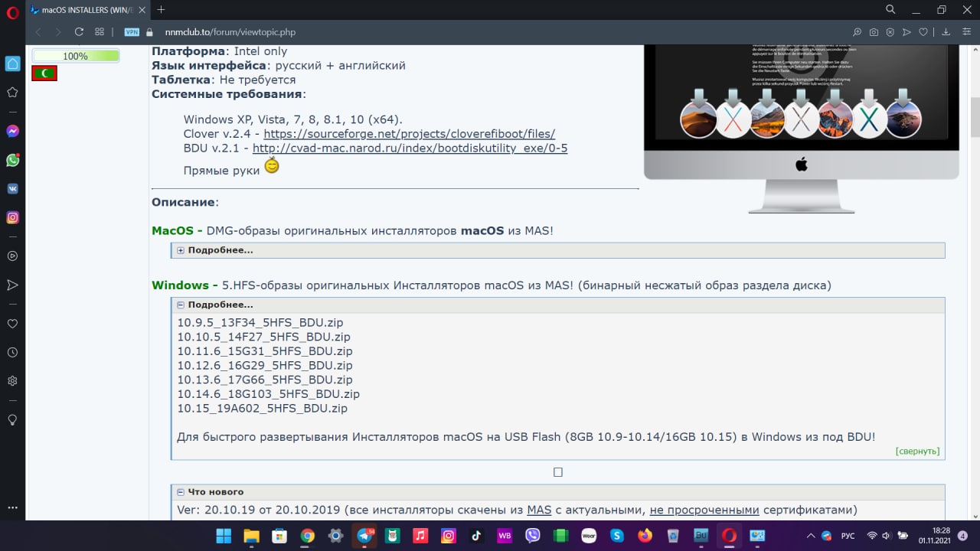Open Opera sidebar home speed dial
Screen dimensions: 980x551
[12, 64]
